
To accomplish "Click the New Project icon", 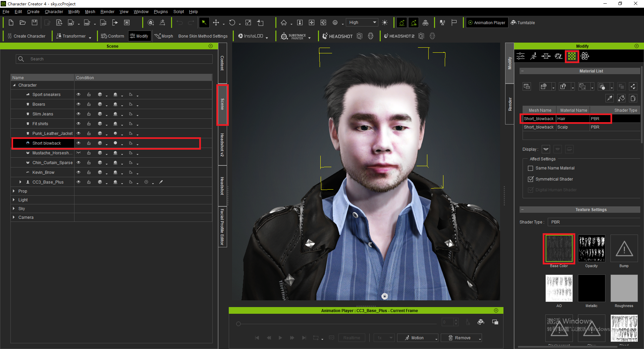I will pos(11,22).
